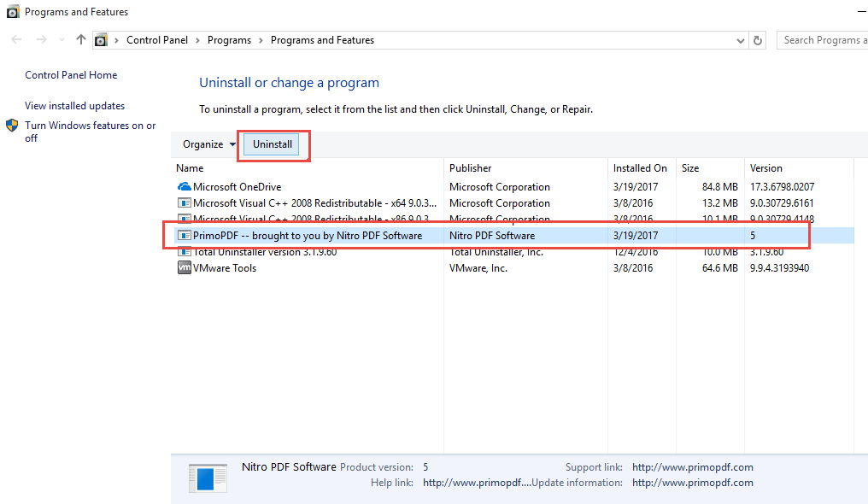The height and width of the screenshot is (504, 868).
Task: Expand the chevron before Control Panel breadcrumb
Action: 116,40
